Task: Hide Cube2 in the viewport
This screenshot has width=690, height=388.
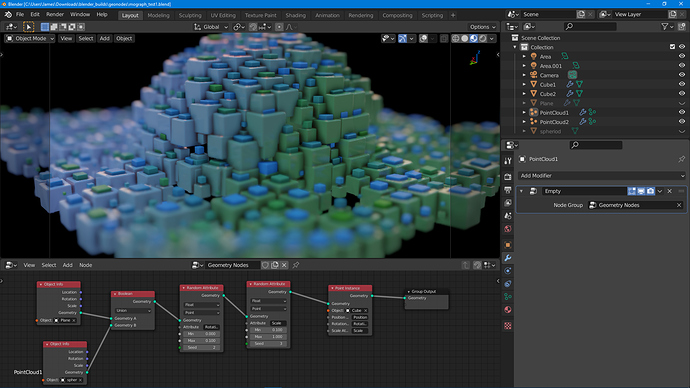Action: 682,94
